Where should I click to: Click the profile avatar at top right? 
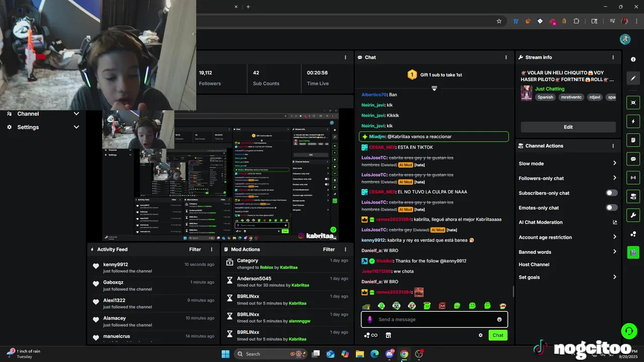click(x=625, y=39)
